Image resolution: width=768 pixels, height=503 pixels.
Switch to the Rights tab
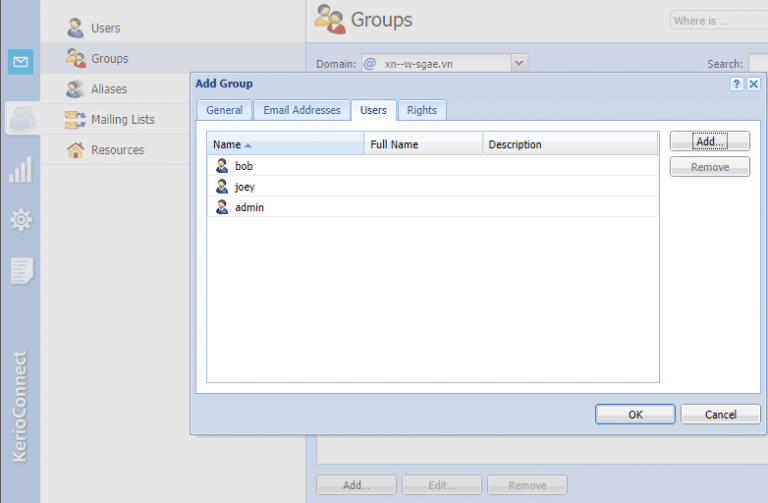(421, 110)
